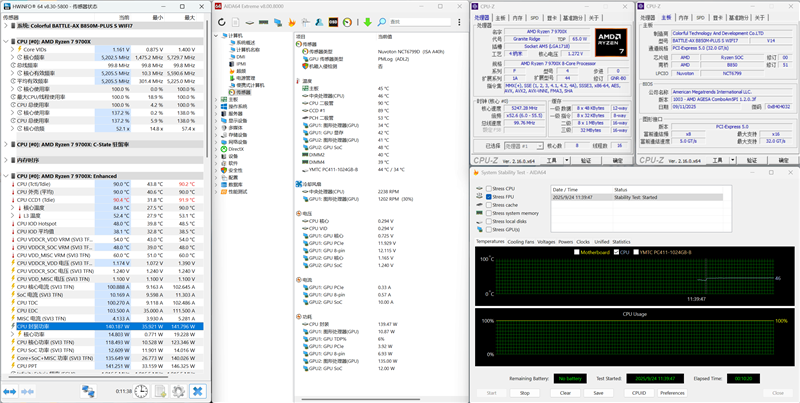Click HWiNFO collapse columns inward-arrows icon
The height and width of the screenshot is (403, 800).
click(x=28, y=391)
